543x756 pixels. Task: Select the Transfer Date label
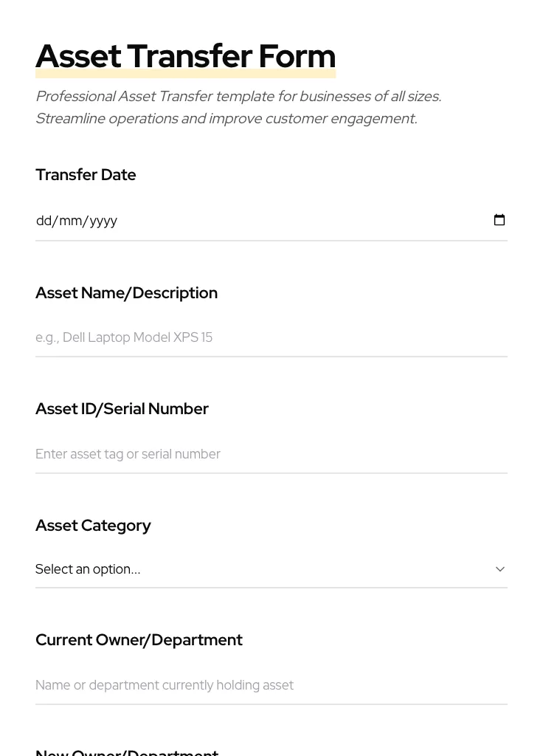click(86, 175)
